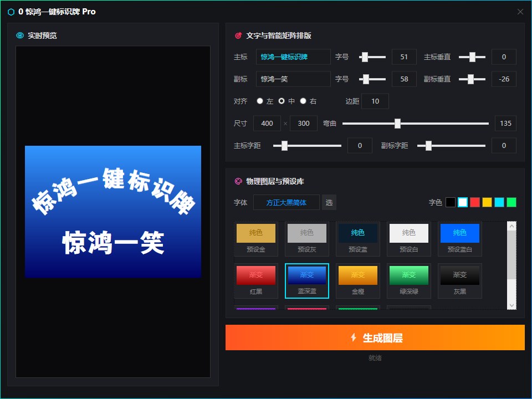Screen dimensions: 532x399
Task: Click the subtitle font size value 58
Action: coord(404,79)
